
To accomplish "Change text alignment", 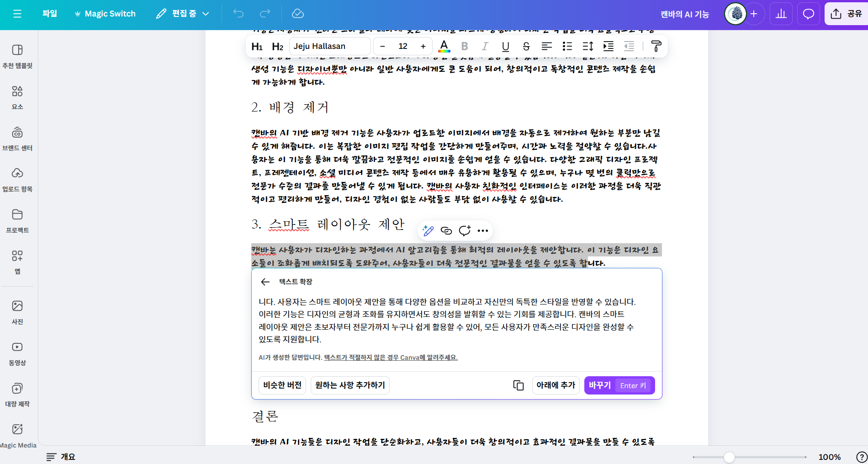I will point(547,46).
